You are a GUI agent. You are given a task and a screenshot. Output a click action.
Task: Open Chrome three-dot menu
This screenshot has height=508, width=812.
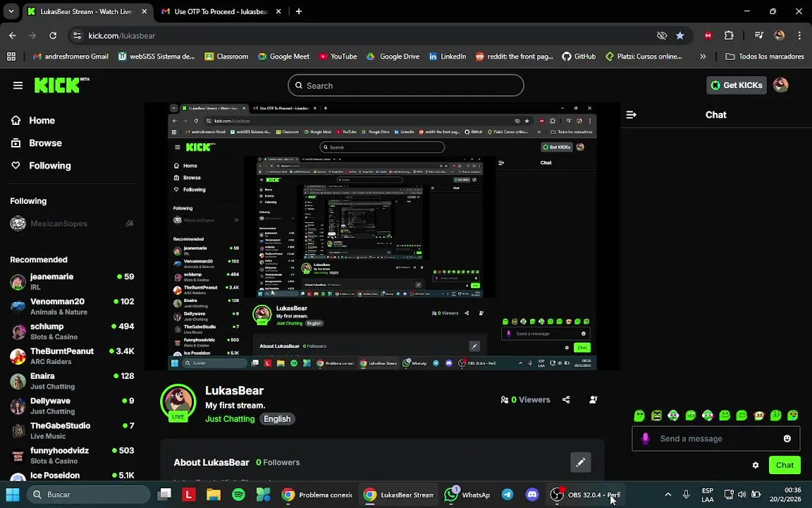click(x=799, y=36)
